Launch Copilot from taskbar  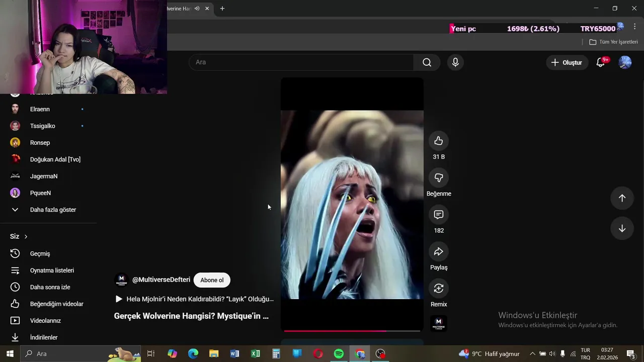[173, 353]
